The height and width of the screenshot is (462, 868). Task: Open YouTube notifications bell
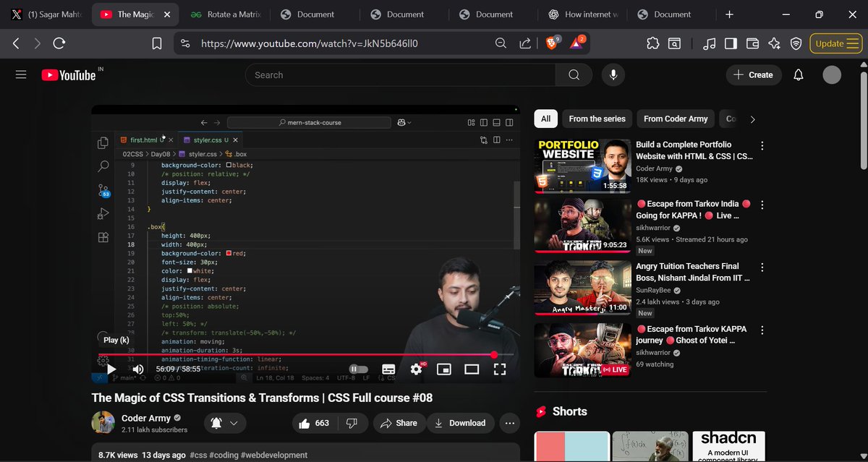(x=799, y=74)
